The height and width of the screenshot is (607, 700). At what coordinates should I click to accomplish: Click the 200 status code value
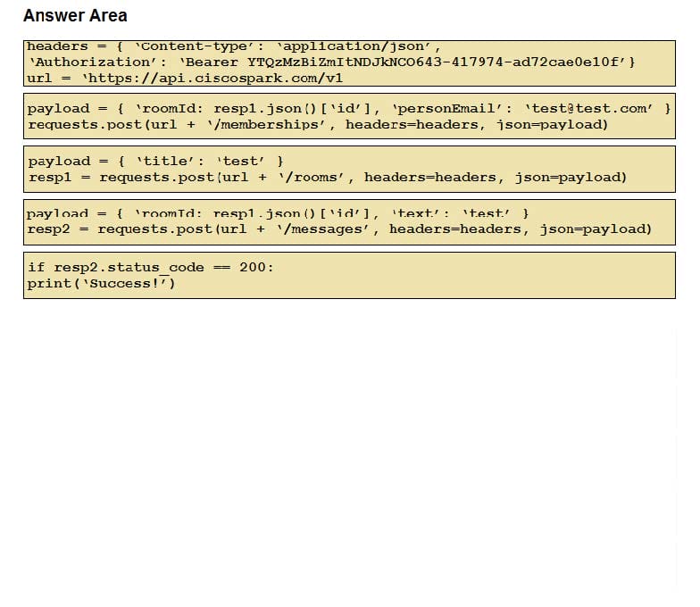pyautogui.click(x=252, y=267)
